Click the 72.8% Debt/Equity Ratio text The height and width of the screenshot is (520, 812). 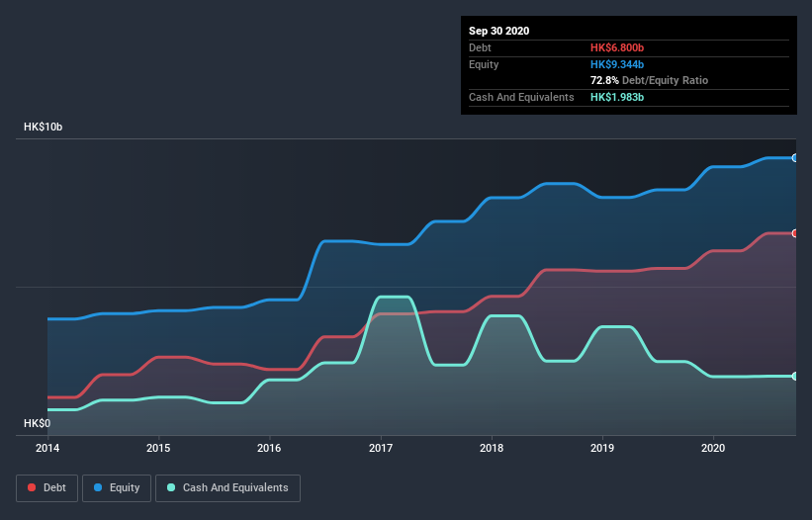coord(650,80)
